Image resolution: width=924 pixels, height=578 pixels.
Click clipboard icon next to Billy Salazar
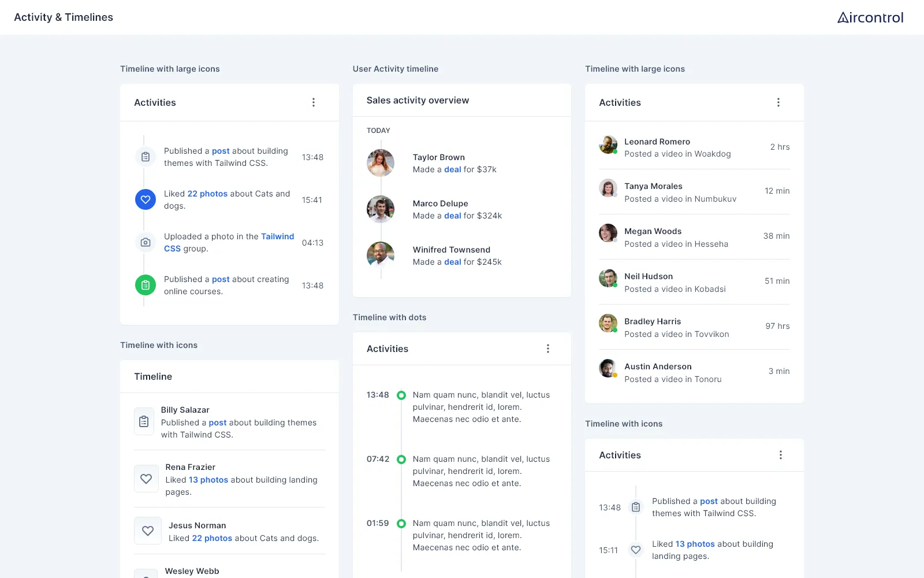click(144, 422)
